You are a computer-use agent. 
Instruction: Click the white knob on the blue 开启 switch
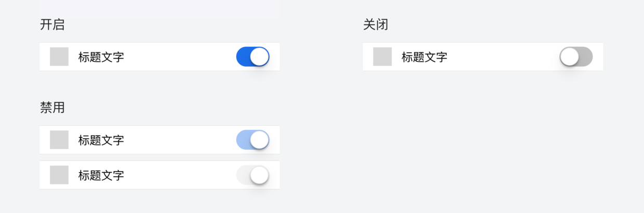(x=260, y=57)
